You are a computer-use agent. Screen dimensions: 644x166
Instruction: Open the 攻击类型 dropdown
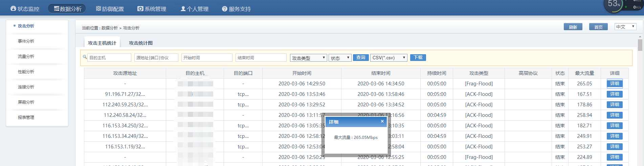click(308, 58)
